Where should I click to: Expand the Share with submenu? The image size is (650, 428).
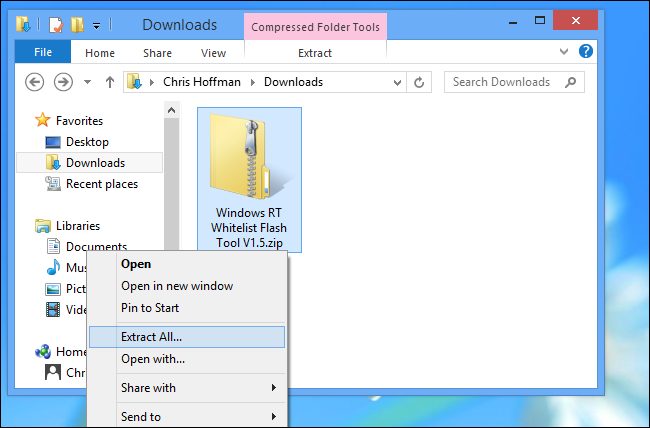coord(187,388)
